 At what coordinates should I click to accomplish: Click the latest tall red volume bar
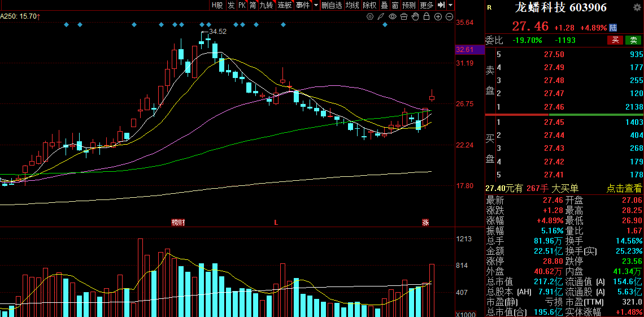tap(432, 290)
